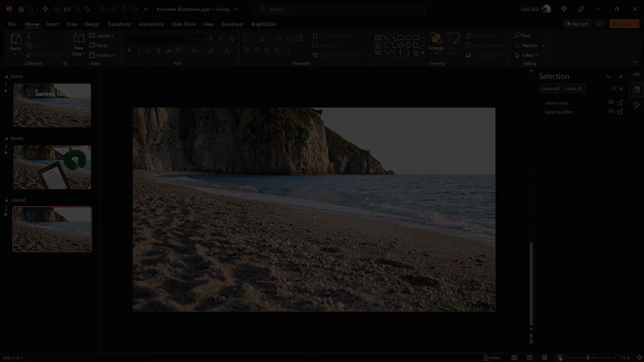This screenshot has height=362, width=644.
Task: Open the Select dropdown in Editing
Action: (x=526, y=55)
